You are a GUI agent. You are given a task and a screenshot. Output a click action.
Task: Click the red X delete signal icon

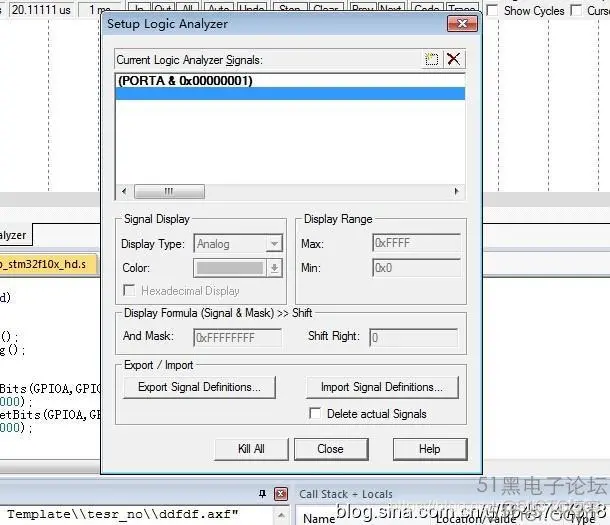click(453, 60)
